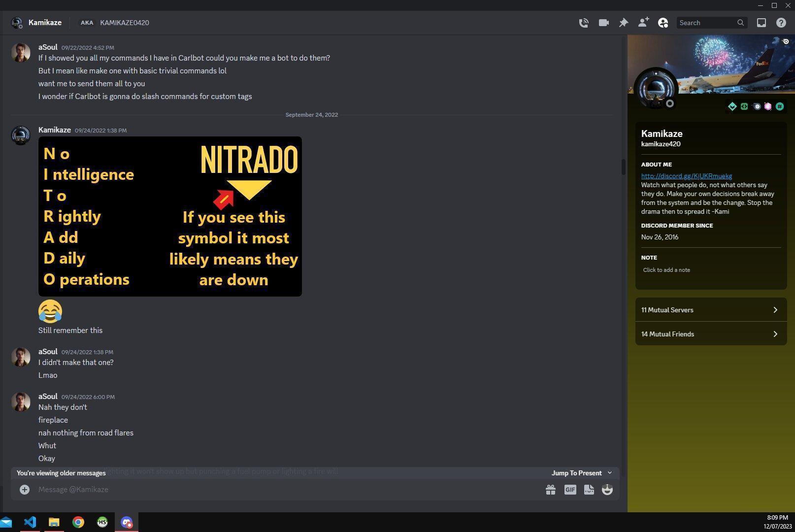The image size is (795, 532).
Task: Open the discord.gg invite link in About Me
Action: click(x=686, y=176)
